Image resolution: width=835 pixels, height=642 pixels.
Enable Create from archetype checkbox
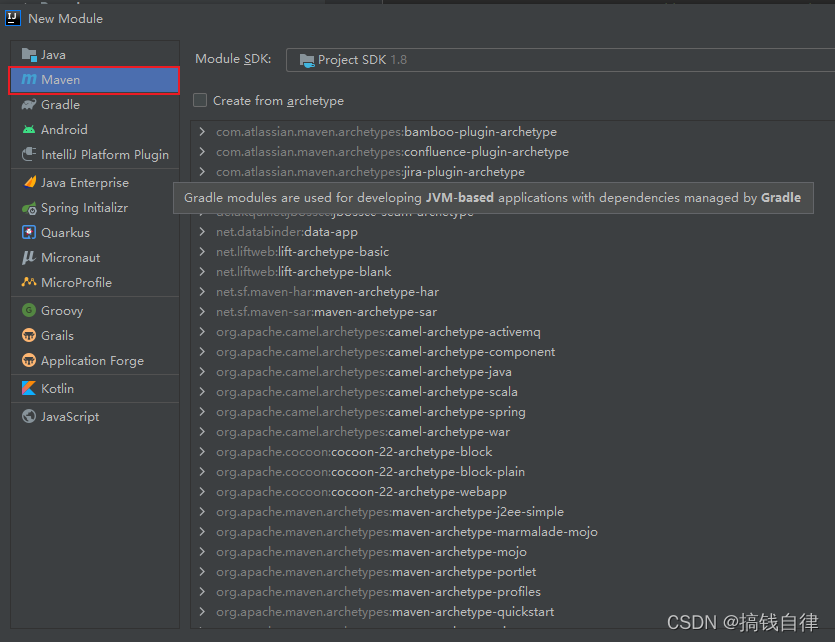200,100
